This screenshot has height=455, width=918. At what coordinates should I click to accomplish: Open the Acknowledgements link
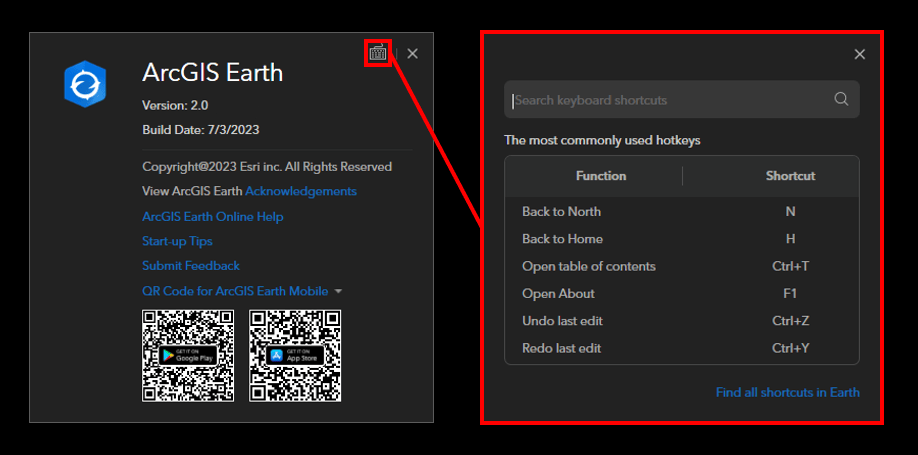301,191
